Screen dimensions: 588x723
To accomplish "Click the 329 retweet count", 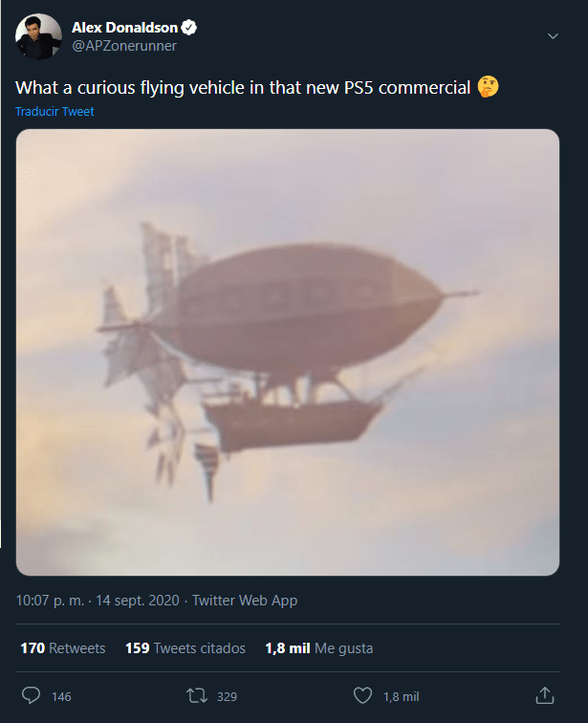I will (227, 696).
